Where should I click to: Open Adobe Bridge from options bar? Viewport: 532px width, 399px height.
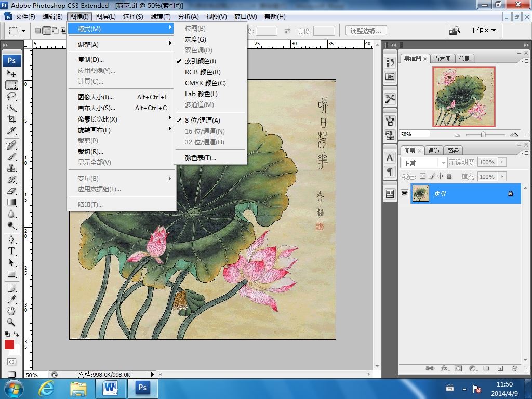(455, 31)
